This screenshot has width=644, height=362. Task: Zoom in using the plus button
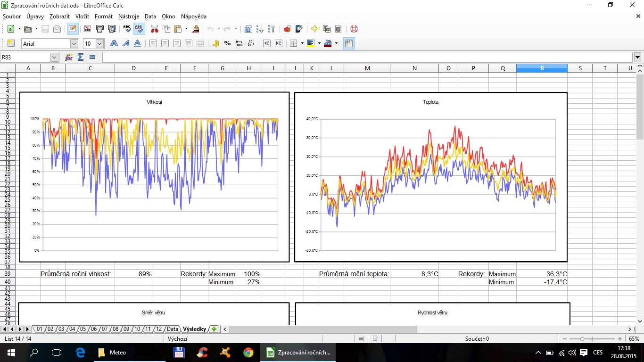tap(620, 339)
